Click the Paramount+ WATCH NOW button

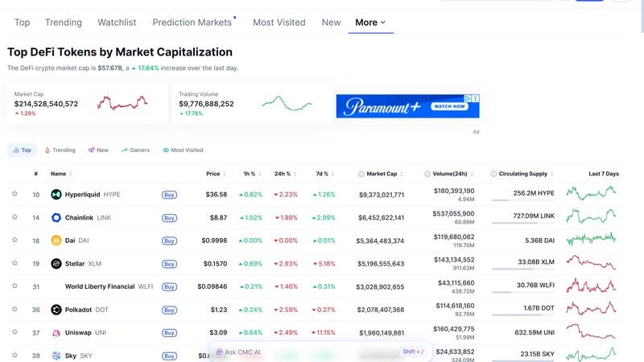(449, 106)
